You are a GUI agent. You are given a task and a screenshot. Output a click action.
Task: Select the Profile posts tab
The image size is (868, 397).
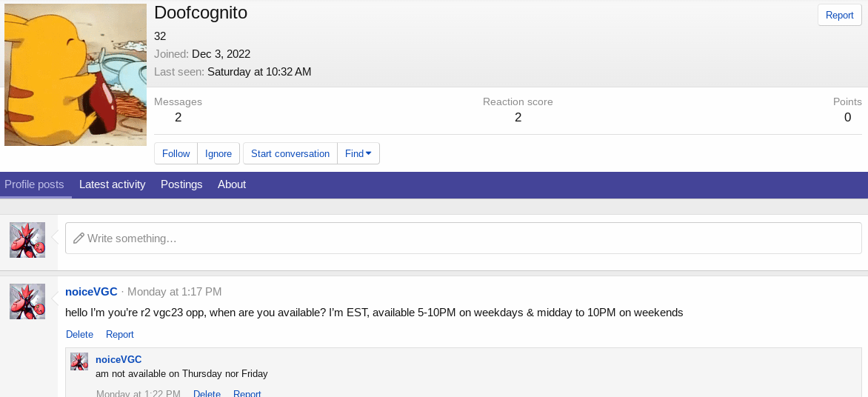point(34,184)
